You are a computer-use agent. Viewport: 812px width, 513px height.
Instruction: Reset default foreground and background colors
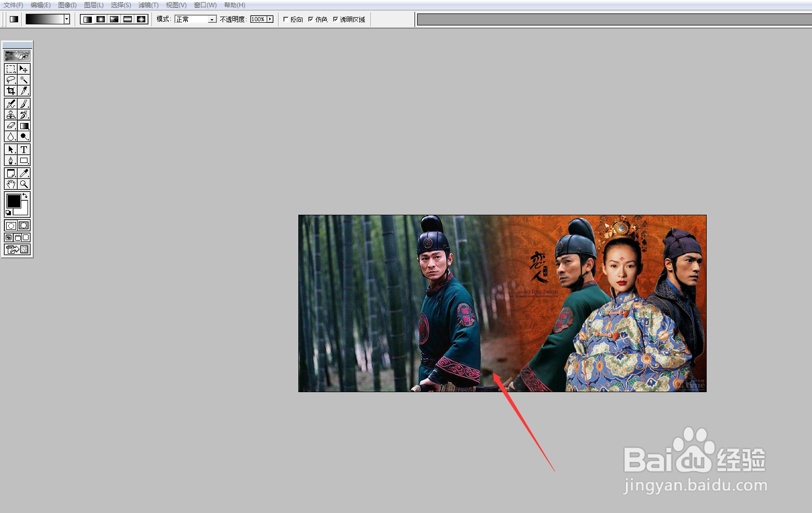[x=8, y=212]
